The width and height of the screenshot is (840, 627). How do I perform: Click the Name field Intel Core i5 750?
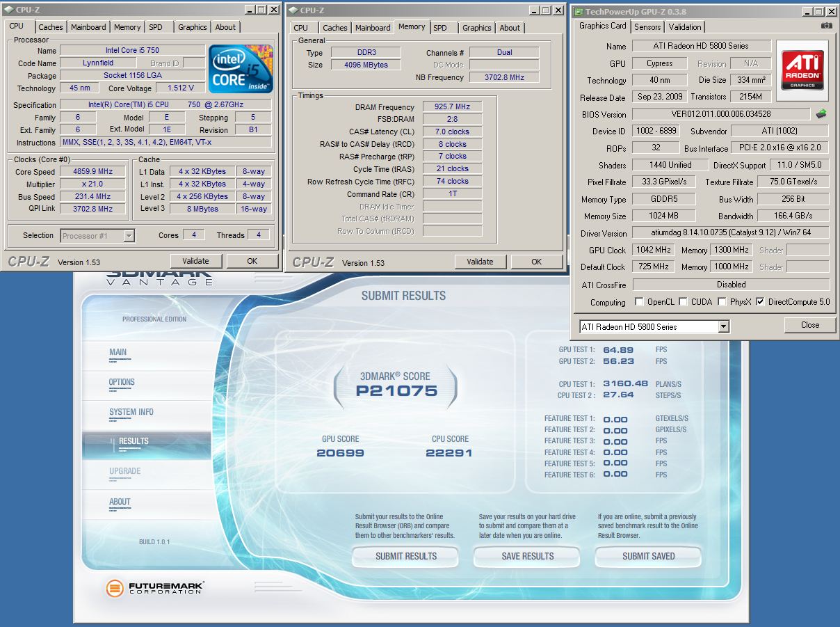pyautogui.click(x=132, y=51)
